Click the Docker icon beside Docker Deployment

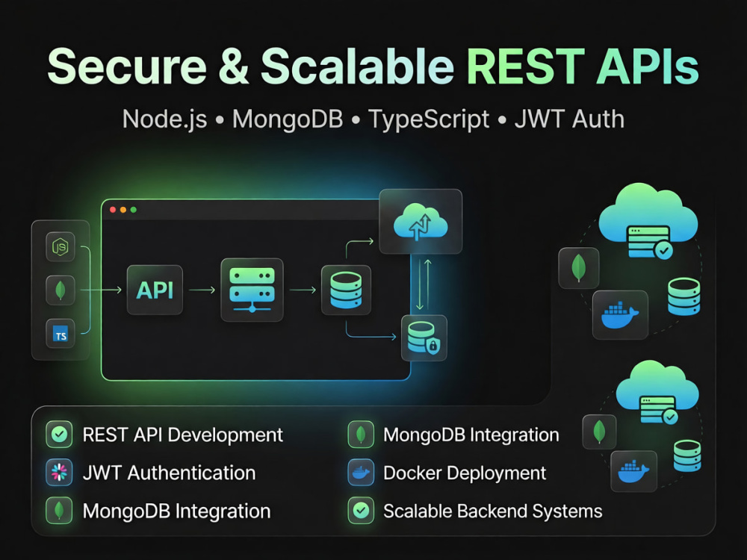click(361, 473)
